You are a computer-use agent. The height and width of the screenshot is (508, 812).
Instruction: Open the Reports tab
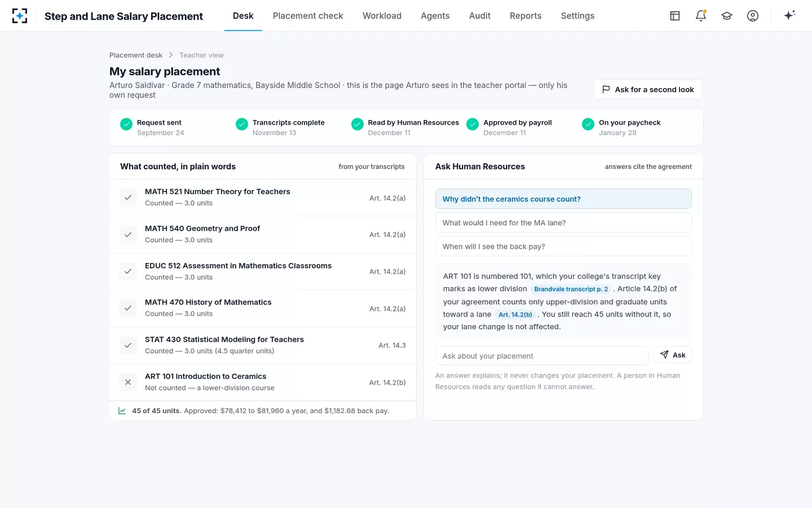526,16
